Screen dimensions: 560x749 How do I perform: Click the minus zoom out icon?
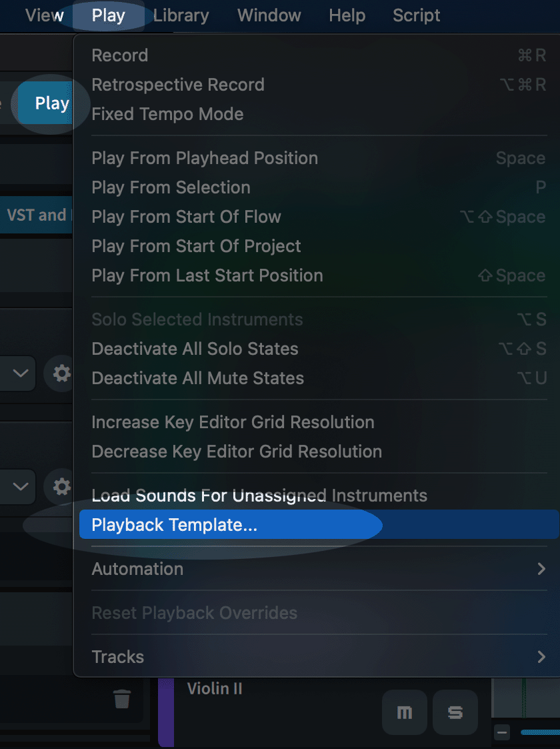502,732
